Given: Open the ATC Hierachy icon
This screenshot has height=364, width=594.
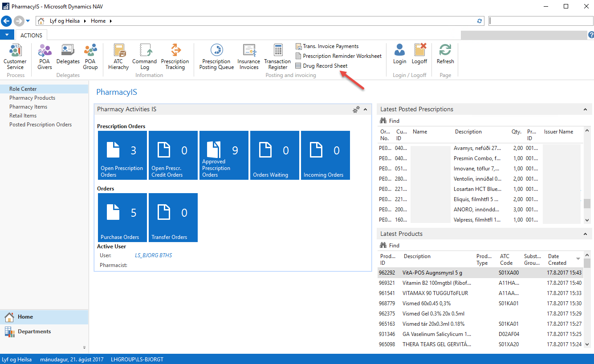Looking at the screenshot, I should [x=118, y=57].
